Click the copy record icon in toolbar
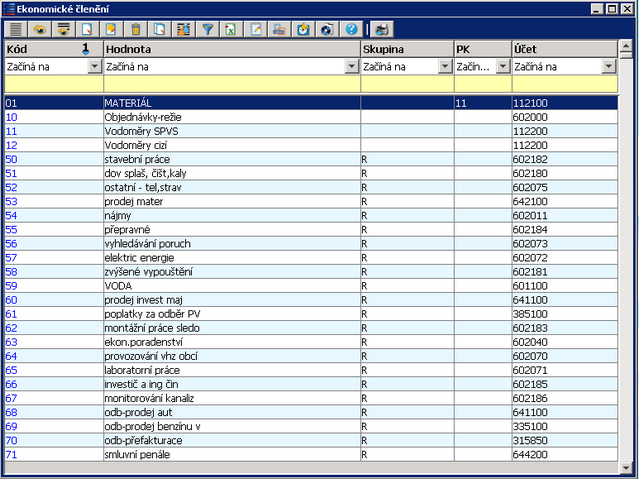The image size is (639, 479). [x=161, y=29]
